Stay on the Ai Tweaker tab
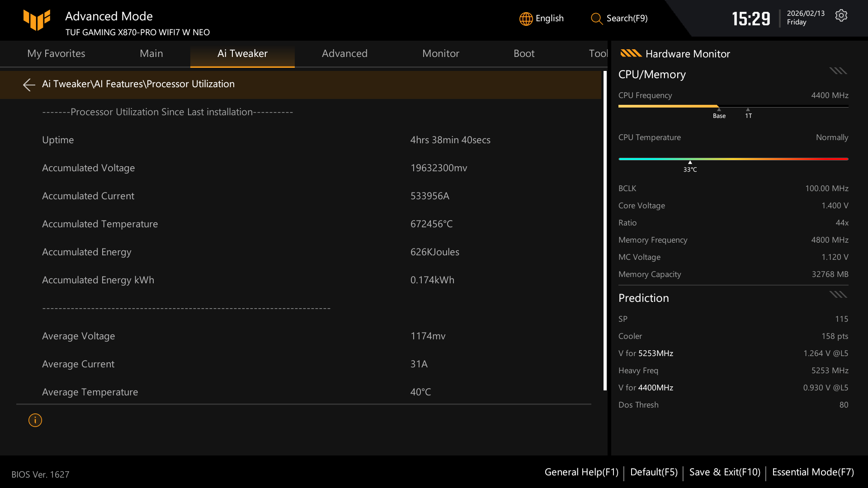This screenshot has height=488, width=868. (242, 53)
